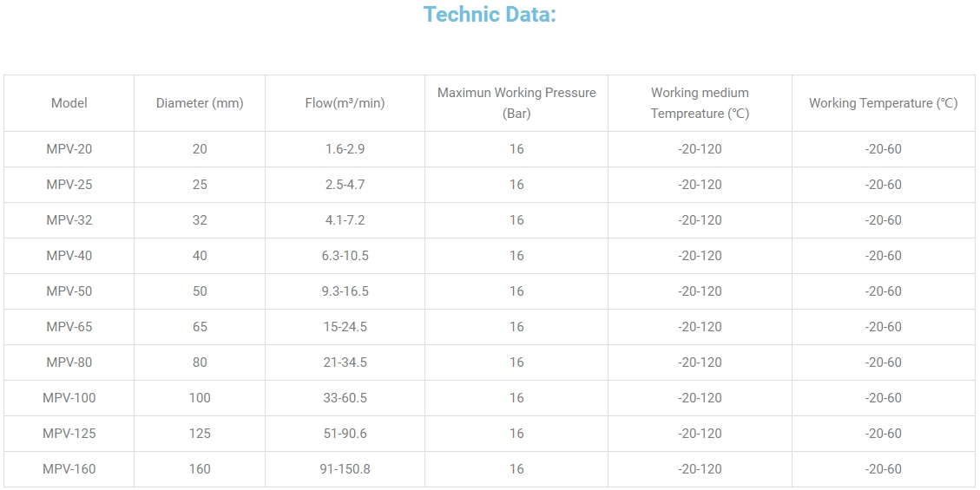Select the MPV-50 model cell
The width and height of the screenshot is (980, 490).
tap(69, 291)
